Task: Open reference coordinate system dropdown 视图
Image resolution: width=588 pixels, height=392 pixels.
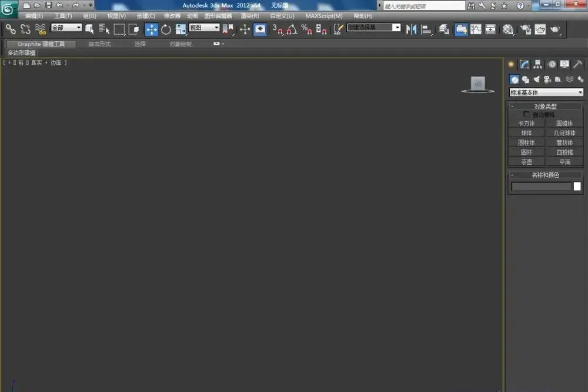Action: (x=204, y=28)
